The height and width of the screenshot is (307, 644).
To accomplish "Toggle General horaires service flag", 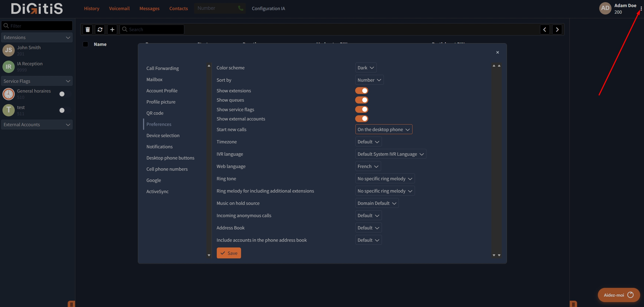I will 65,94.
